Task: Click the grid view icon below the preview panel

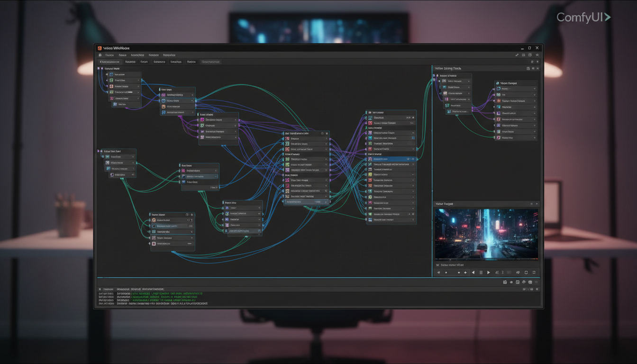Action: (529, 282)
